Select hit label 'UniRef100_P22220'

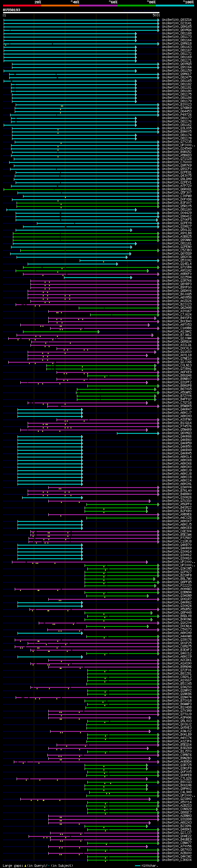point(177,585)
